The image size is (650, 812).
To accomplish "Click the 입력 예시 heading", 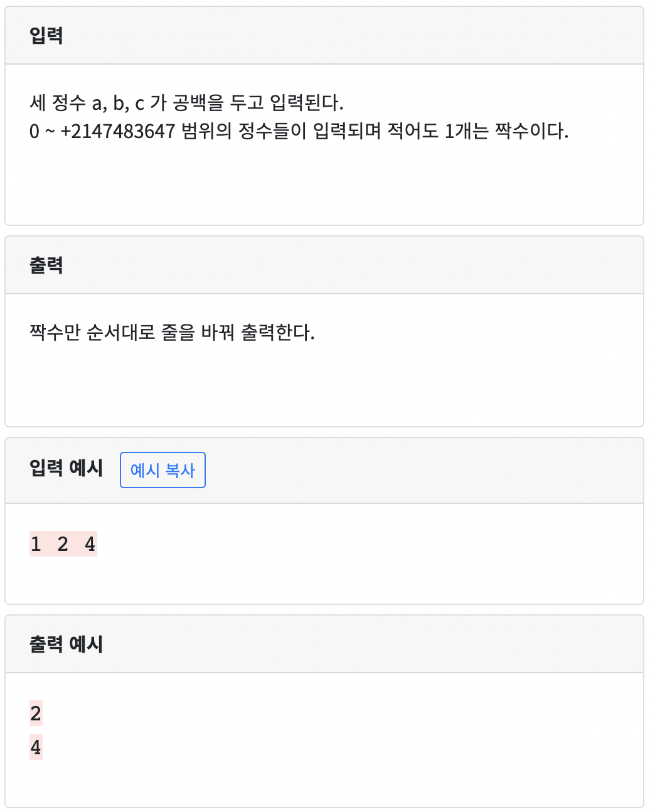I will [x=66, y=469].
